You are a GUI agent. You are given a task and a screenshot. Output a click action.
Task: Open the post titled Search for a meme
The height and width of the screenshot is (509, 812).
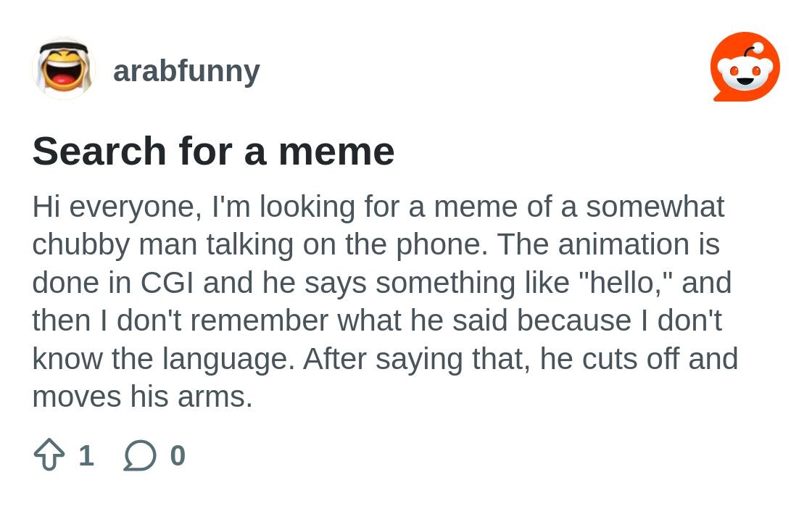pyautogui.click(x=213, y=152)
